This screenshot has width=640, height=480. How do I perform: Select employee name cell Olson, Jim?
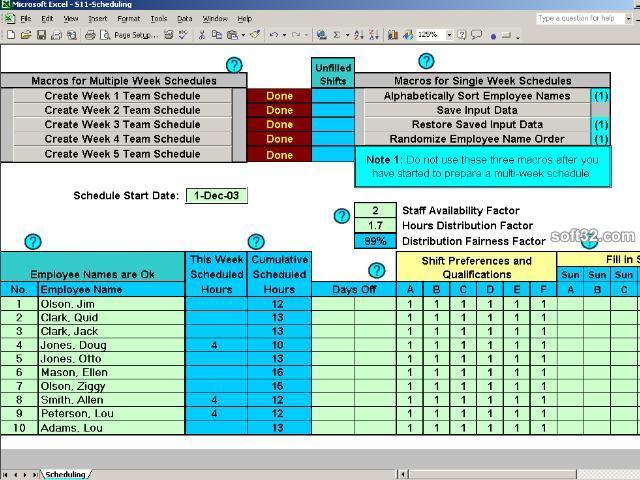[111, 304]
